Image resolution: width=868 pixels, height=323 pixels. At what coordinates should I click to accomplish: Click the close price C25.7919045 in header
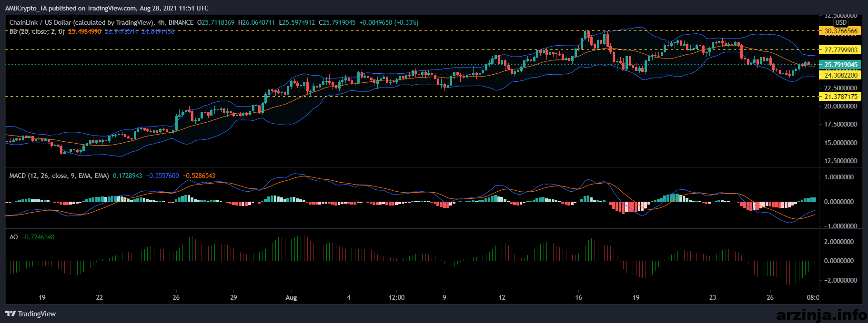[x=337, y=22]
